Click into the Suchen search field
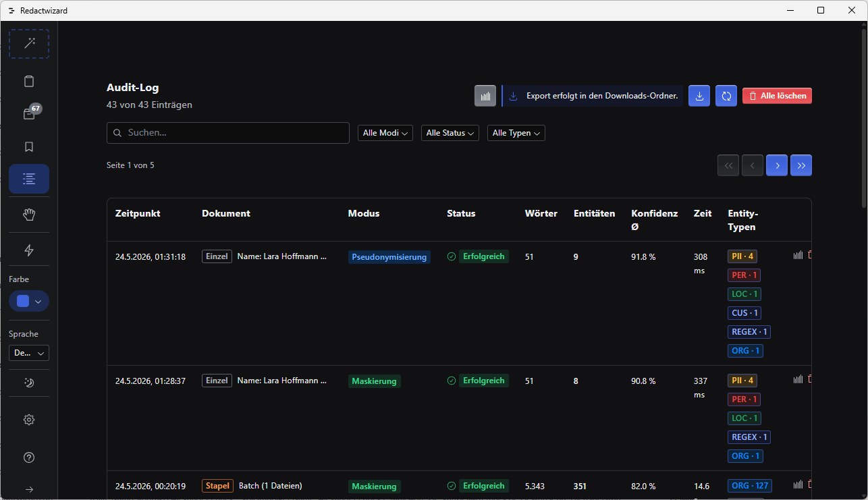The image size is (868, 500). click(228, 133)
